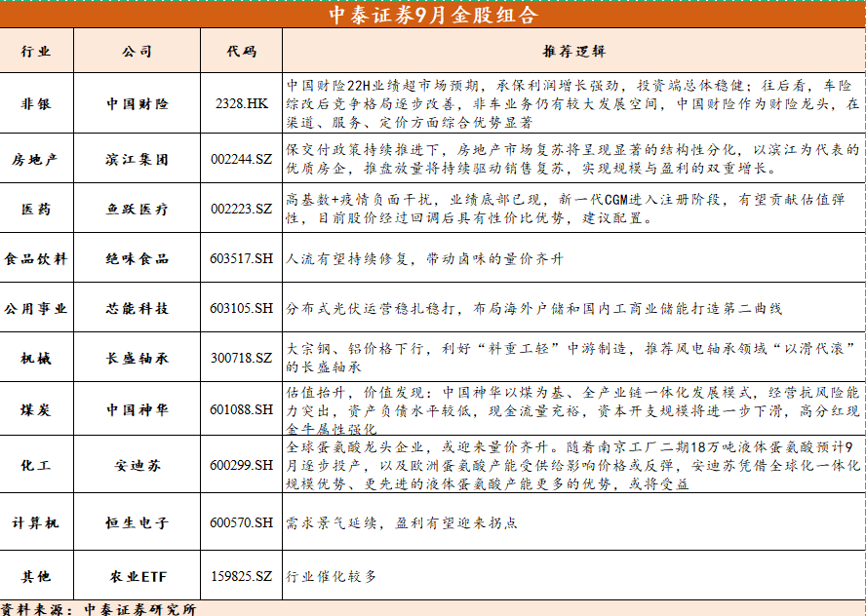
Task: Click the 鱼跃医疗 company cell
Action: (137, 209)
